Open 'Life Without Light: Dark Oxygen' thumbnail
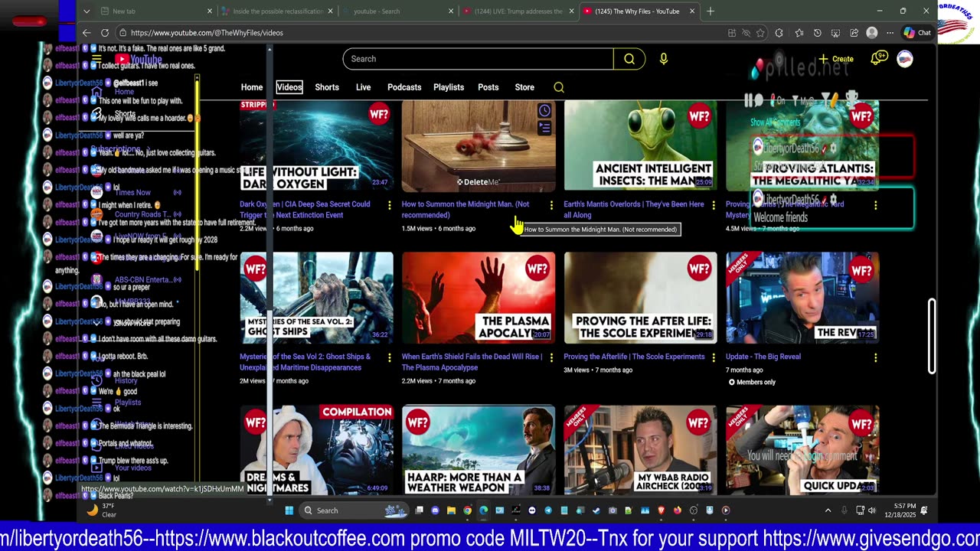The image size is (980, 551). [x=316, y=145]
